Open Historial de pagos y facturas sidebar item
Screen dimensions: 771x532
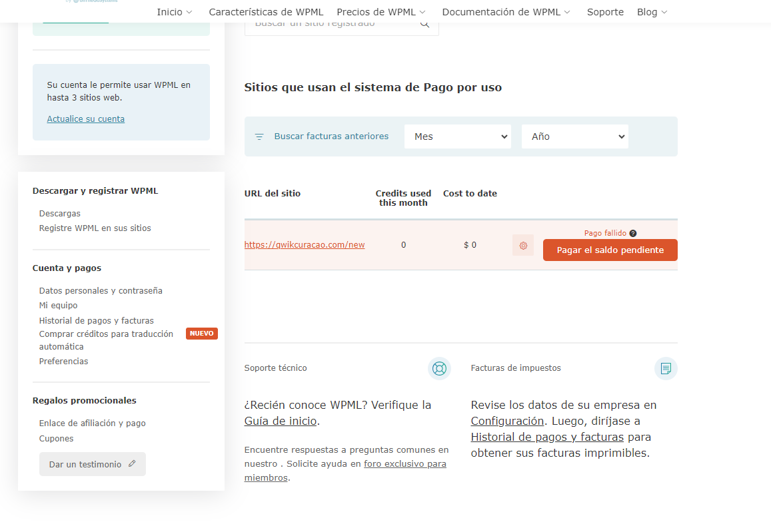tap(97, 321)
